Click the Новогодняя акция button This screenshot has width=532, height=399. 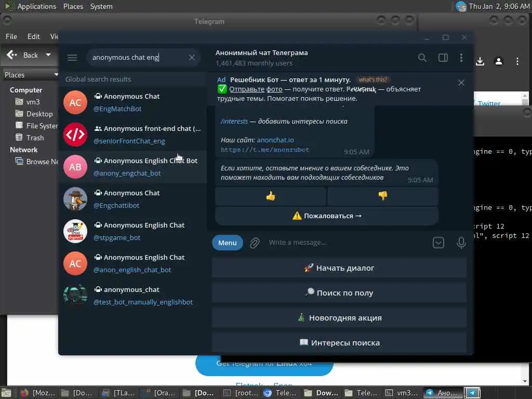click(339, 318)
